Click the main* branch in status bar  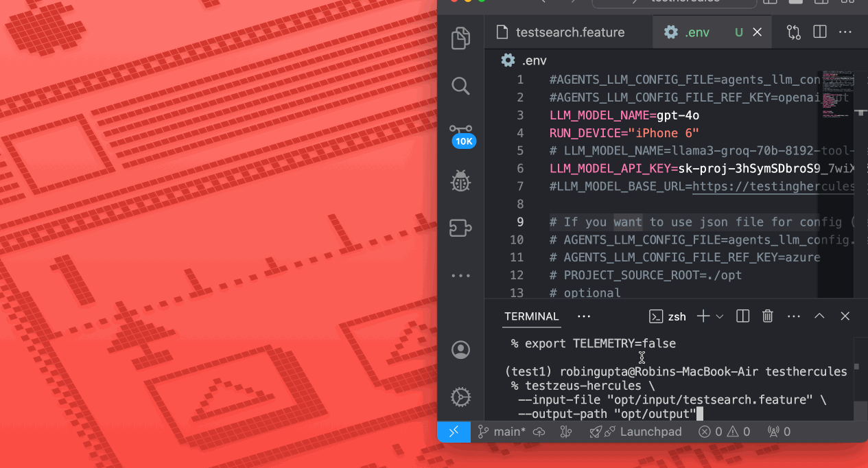coord(502,432)
